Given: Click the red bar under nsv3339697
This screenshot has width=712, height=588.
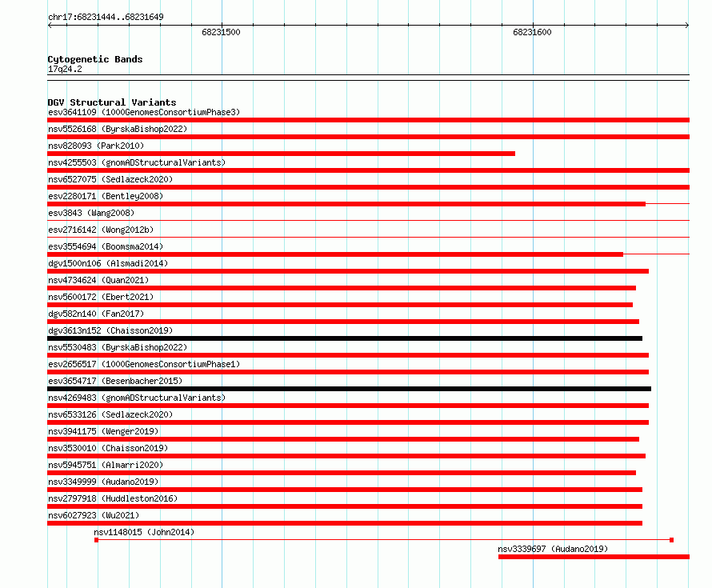Looking at the screenshot, I should [594, 557].
